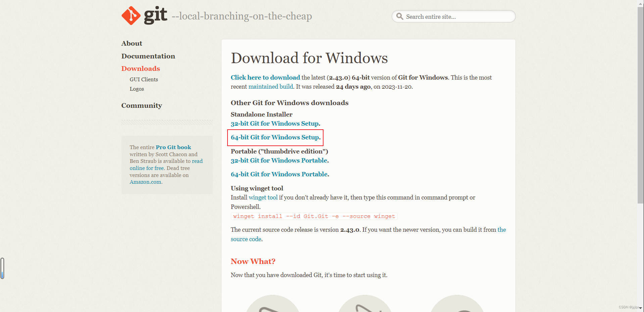Download 64-bit Git for Windows Setup
The height and width of the screenshot is (312, 644).
275,137
